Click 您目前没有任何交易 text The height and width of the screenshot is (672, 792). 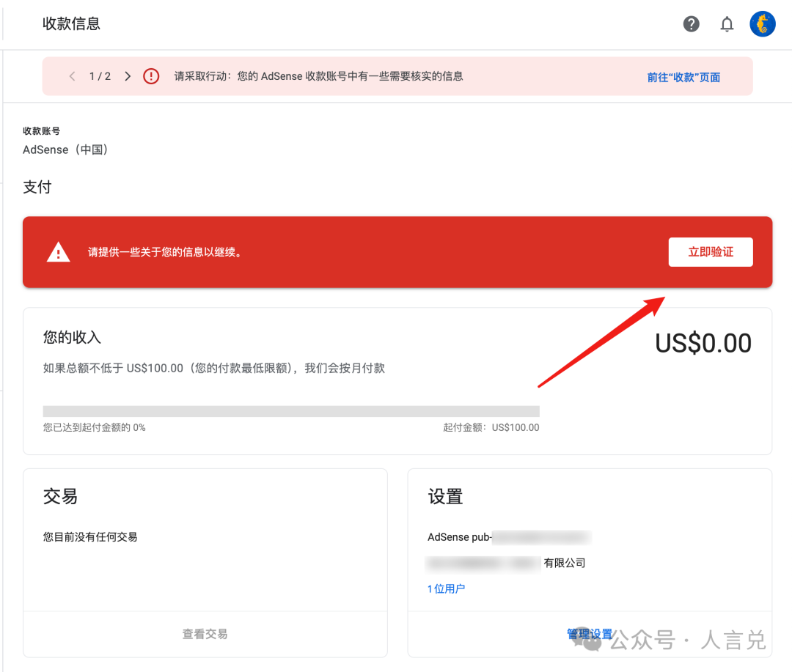point(90,536)
